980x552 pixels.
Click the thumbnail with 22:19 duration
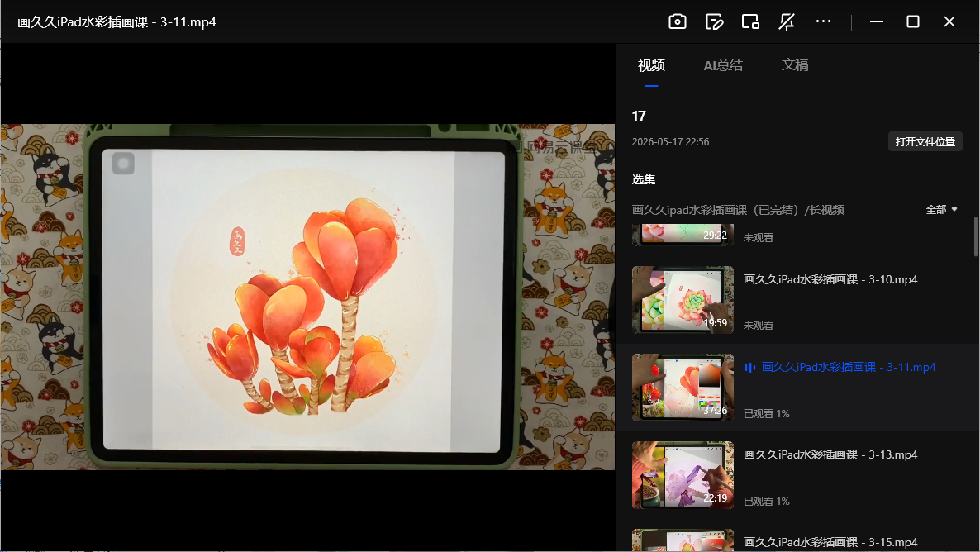click(683, 474)
